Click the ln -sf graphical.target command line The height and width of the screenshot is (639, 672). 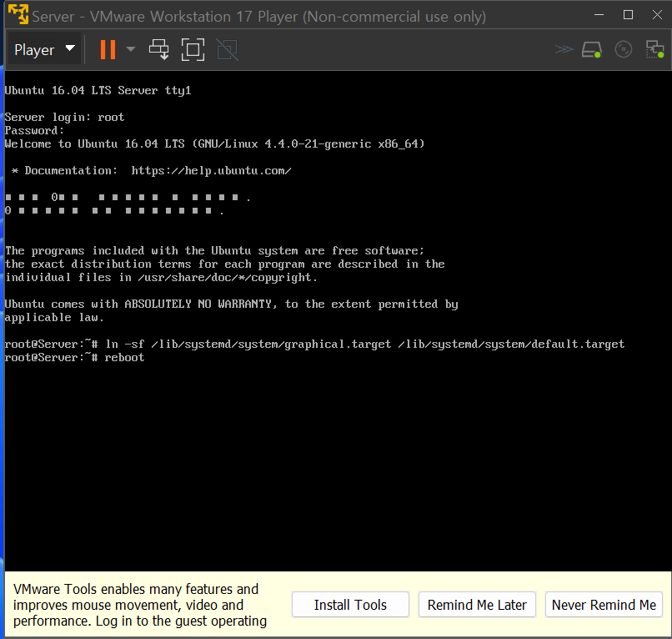[x=314, y=345]
